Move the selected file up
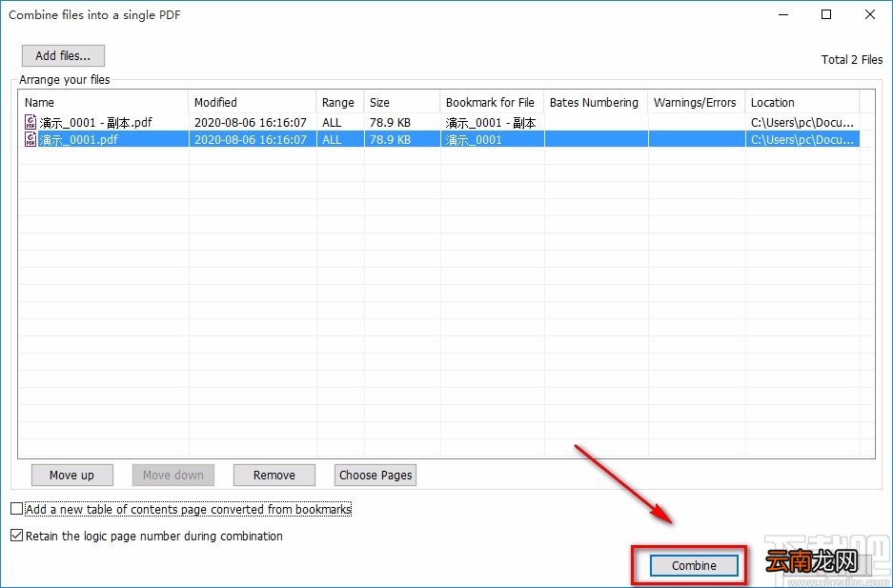This screenshot has width=893, height=588. coord(71,475)
